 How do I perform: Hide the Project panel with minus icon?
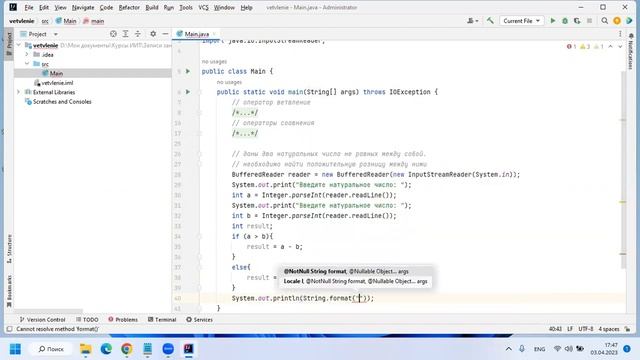[165, 34]
